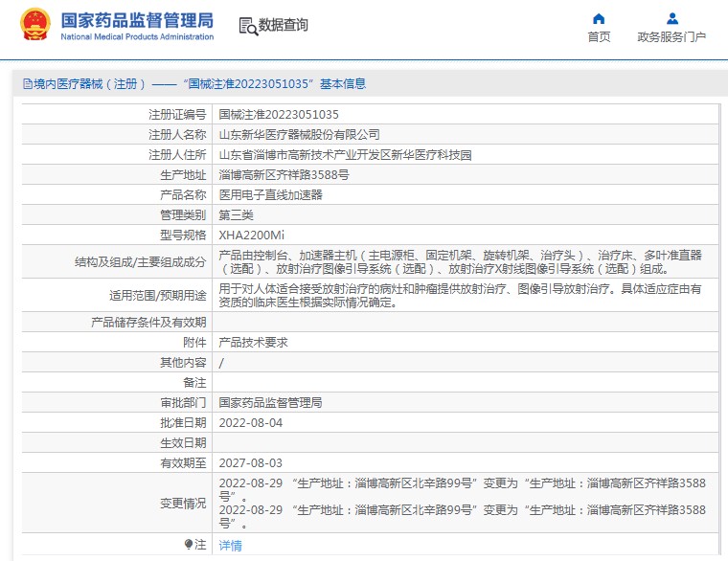The image size is (728, 561).
Task: Select expiry date 2027-08-03
Action: click(x=251, y=463)
